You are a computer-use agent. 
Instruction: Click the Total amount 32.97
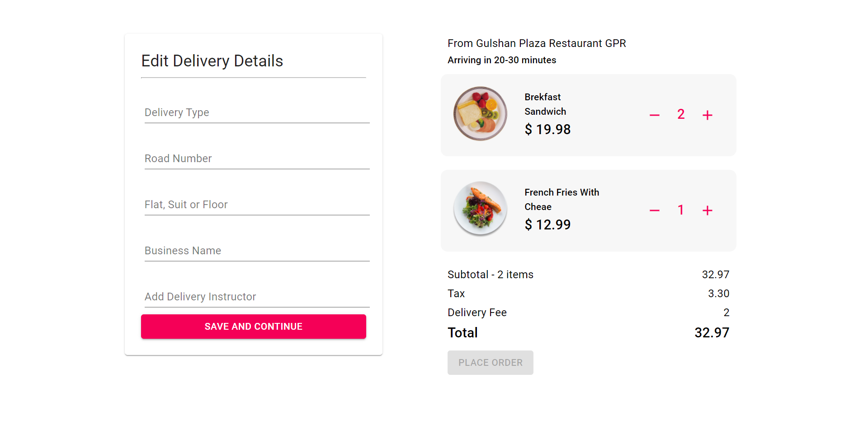tap(712, 333)
